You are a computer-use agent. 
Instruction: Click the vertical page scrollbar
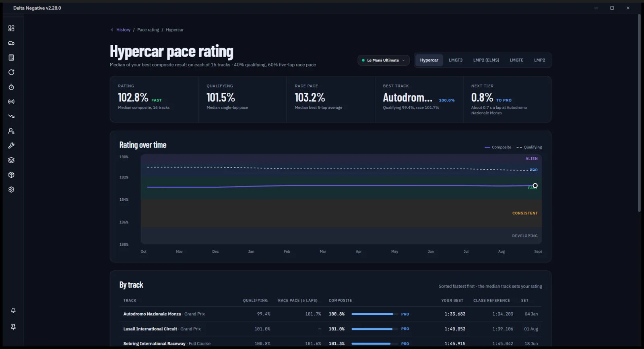[639, 113]
